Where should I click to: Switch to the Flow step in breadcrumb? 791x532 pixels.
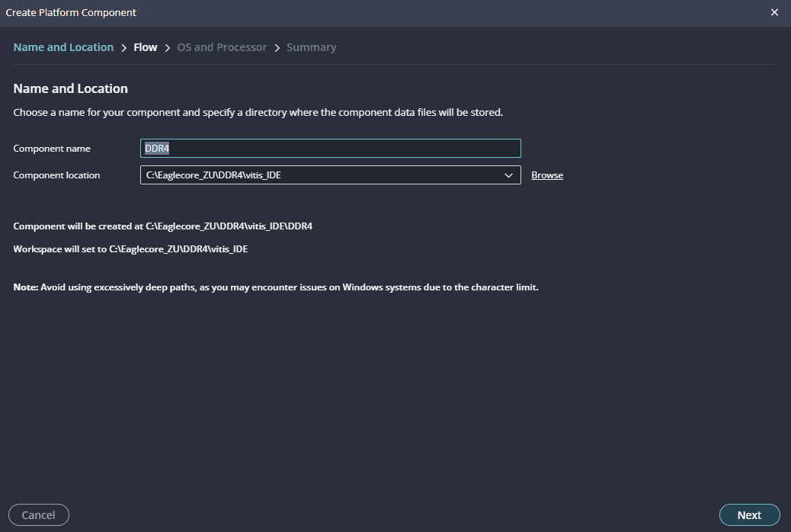coord(145,47)
